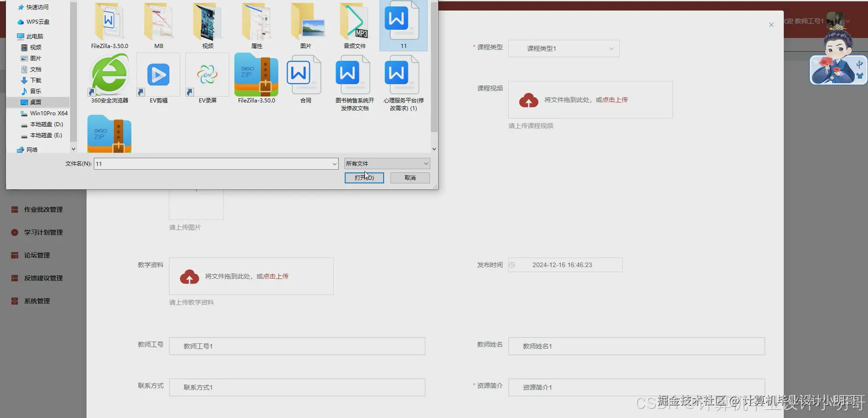The width and height of the screenshot is (868, 418).
Task: Click the 教学资料 upload cloud icon
Action: 190,276
